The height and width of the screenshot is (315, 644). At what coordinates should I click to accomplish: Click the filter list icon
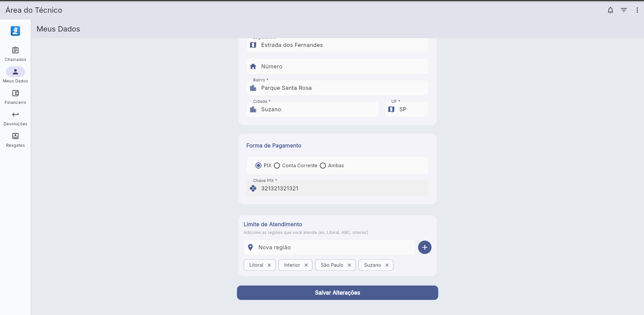pos(624,10)
